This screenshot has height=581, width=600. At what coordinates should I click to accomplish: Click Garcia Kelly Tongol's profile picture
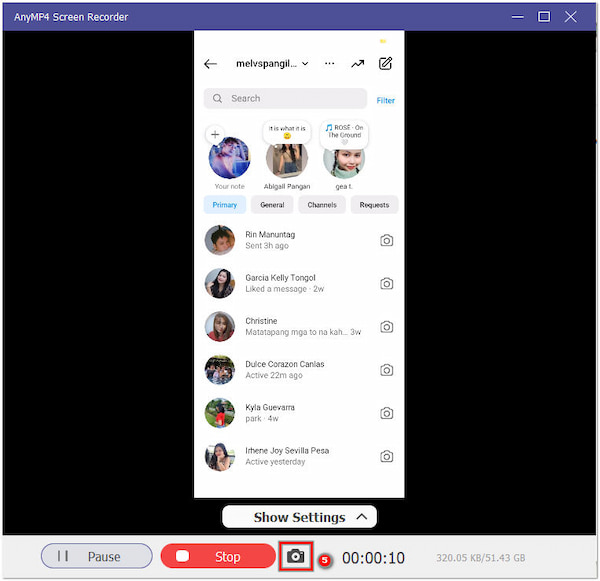coord(220,283)
